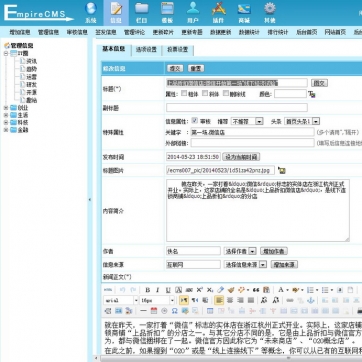Click the 内容简介 summary text area
Screen dimensions: 362x362
click(258, 210)
